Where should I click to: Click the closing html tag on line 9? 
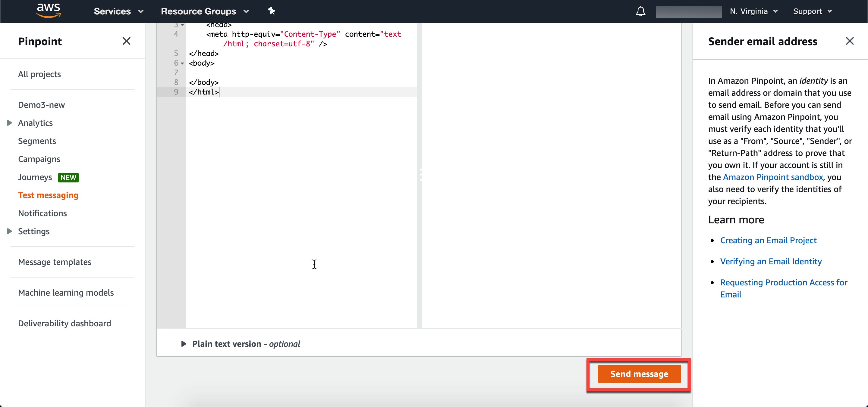tap(203, 92)
